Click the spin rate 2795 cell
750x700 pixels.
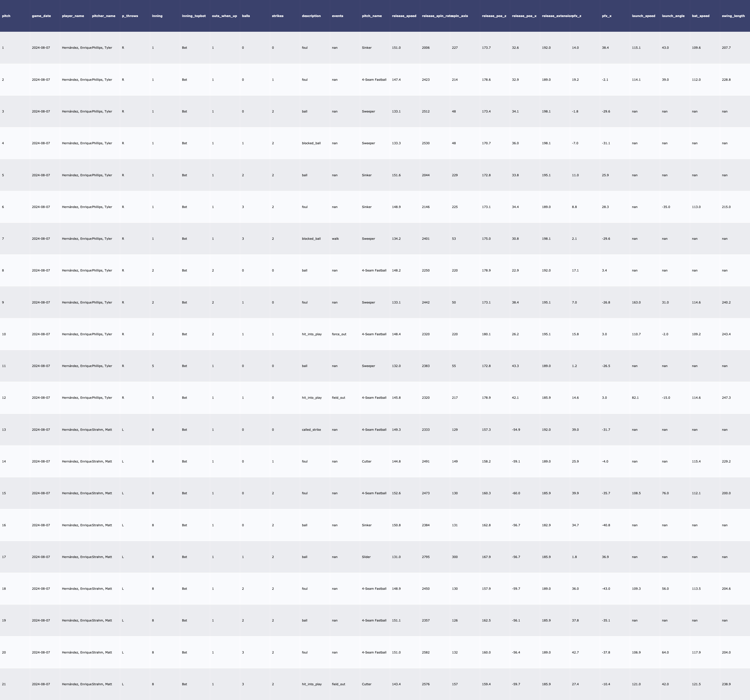tap(425, 556)
